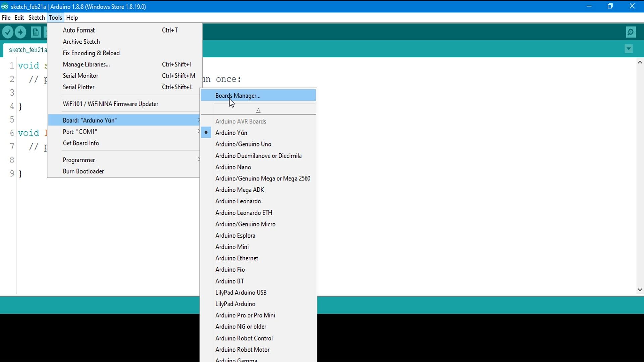Image resolution: width=644 pixels, height=362 pixels.
Task: Select Arduino Nano board option
Action: click(x=233, y=167)
